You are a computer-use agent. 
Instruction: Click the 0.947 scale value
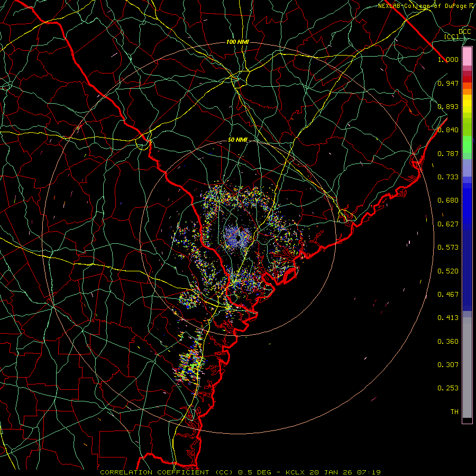[448, 83]
